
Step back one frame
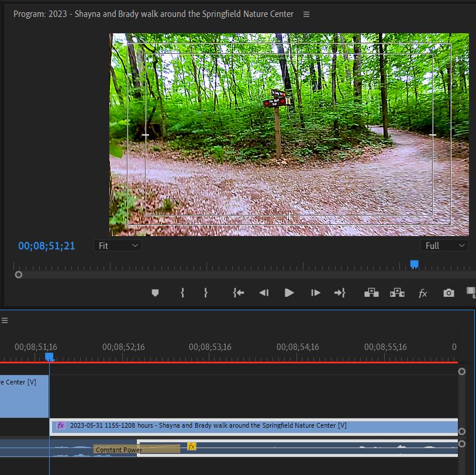point(264,293)
